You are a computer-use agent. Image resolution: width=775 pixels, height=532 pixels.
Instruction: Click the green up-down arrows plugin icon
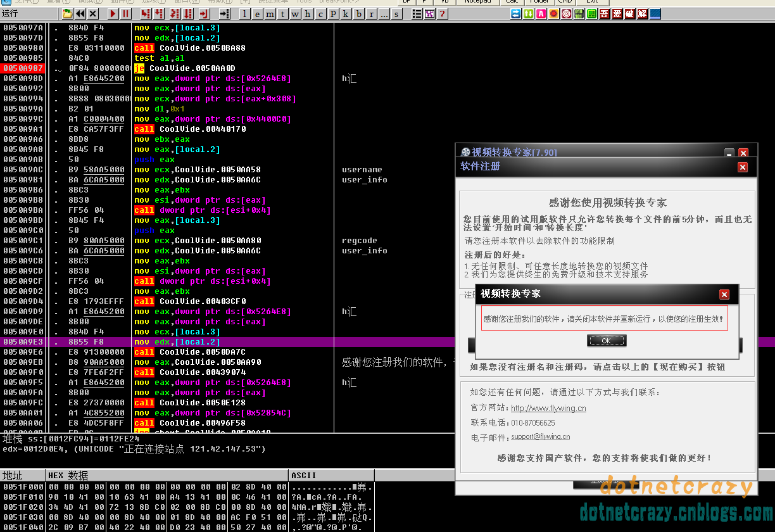tap(528, 13)
